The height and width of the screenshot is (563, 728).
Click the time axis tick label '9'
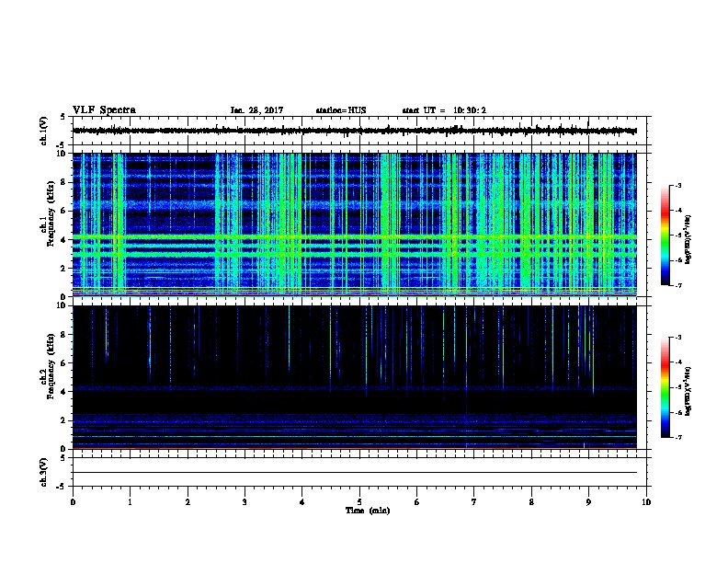pyautogui.click(x=588, y=502)
